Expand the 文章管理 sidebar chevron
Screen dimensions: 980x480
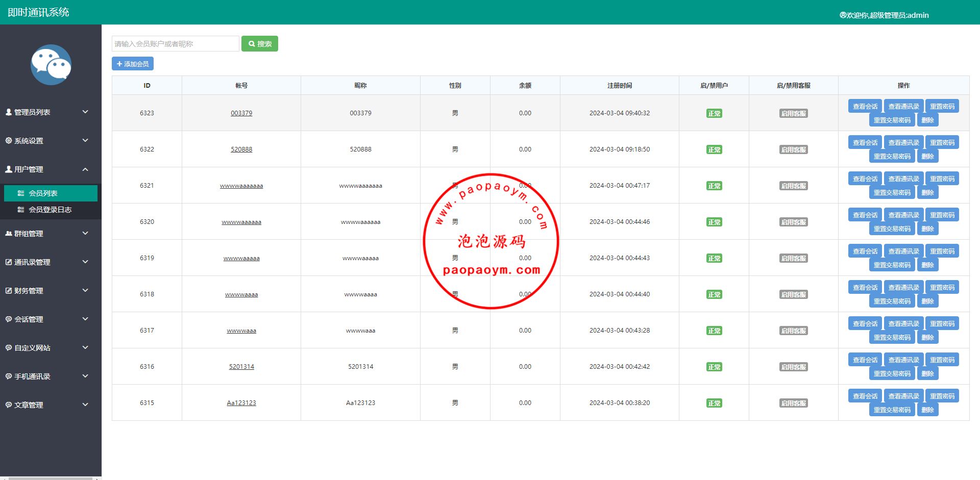coord(85,405)
